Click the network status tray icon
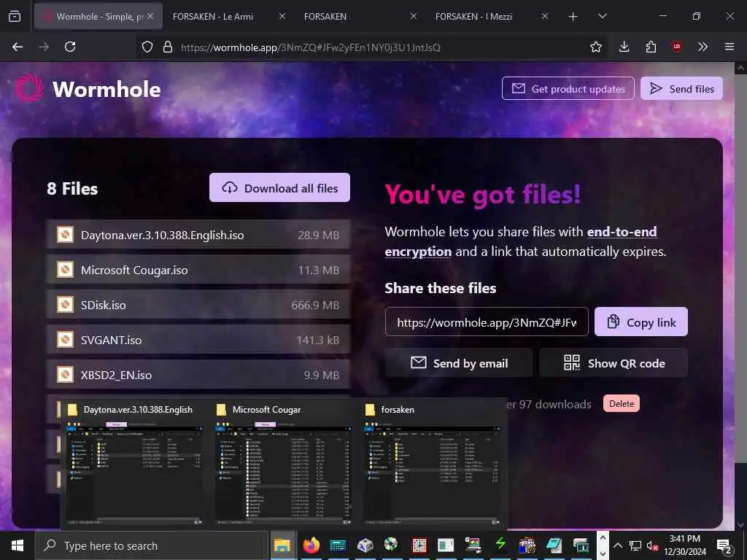747x560 pixels. (635, 545)
